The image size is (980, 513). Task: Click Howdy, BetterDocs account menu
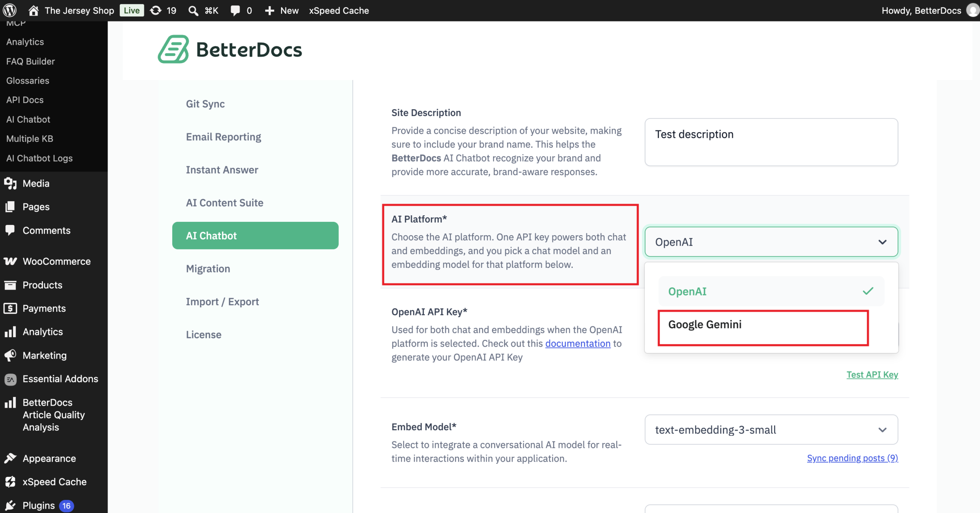(x=921, y=10)
